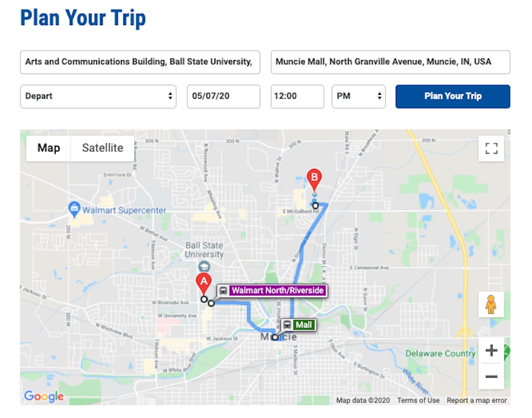Click the Google logo on map
532x418 pixels.
pyautogui.click(x=44, y=396)
